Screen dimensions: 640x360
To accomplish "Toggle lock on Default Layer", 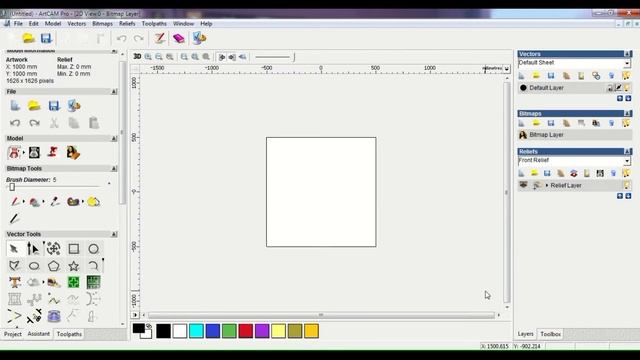I will coord(610,88).
